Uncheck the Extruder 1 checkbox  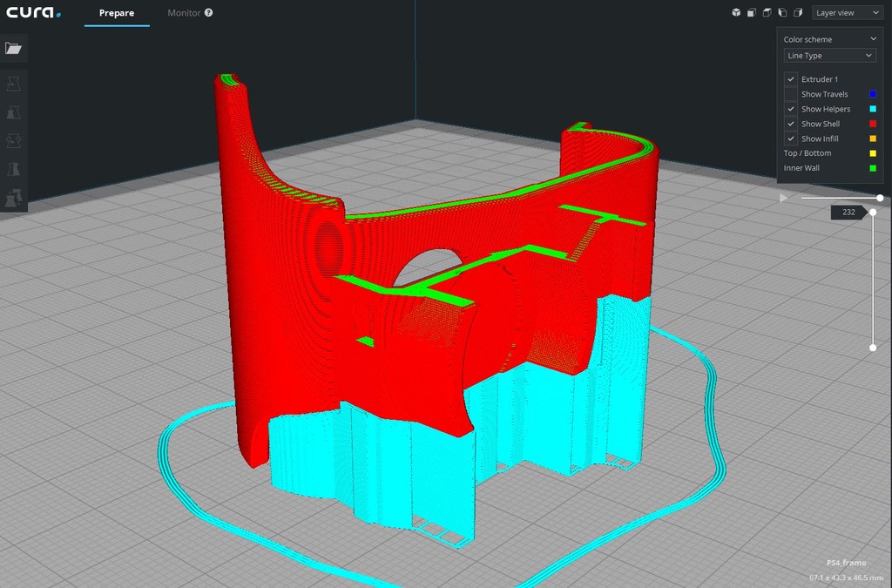pyautogui.click(x=791, y=79)
